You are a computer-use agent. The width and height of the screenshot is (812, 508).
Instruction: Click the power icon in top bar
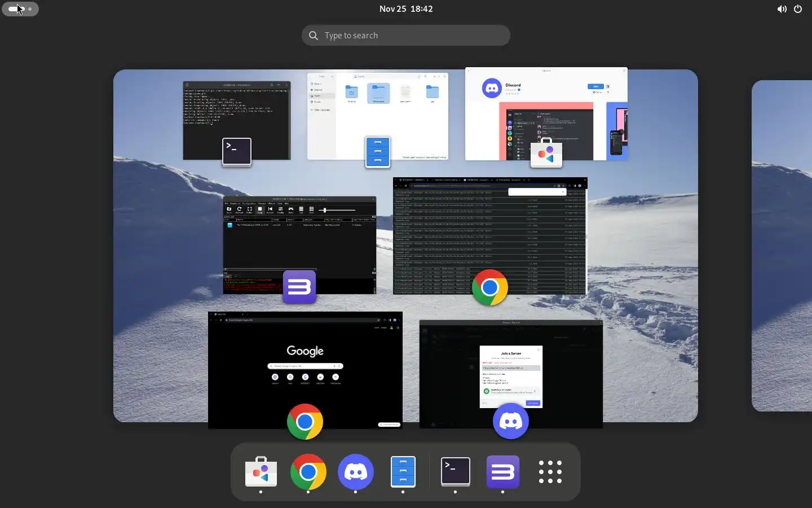point(798,9)
